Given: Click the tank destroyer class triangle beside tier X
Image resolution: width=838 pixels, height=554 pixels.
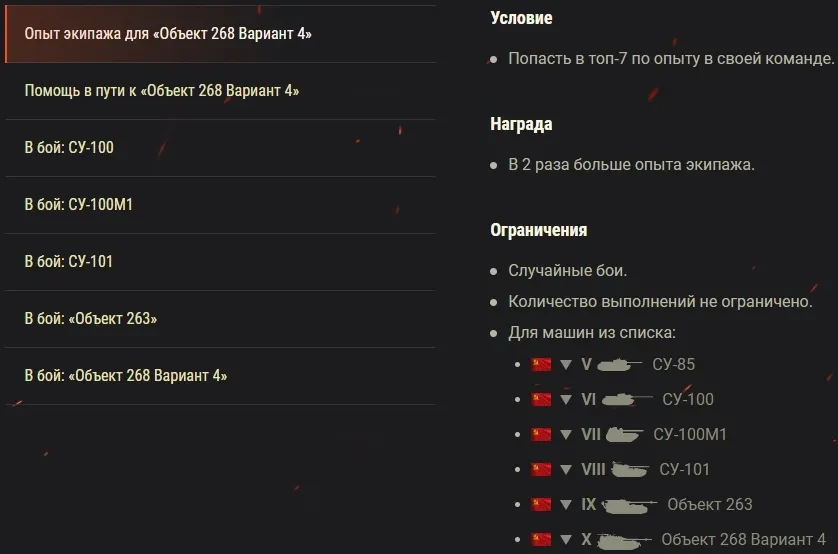Looking at the screenshot, I should [566, 540].
